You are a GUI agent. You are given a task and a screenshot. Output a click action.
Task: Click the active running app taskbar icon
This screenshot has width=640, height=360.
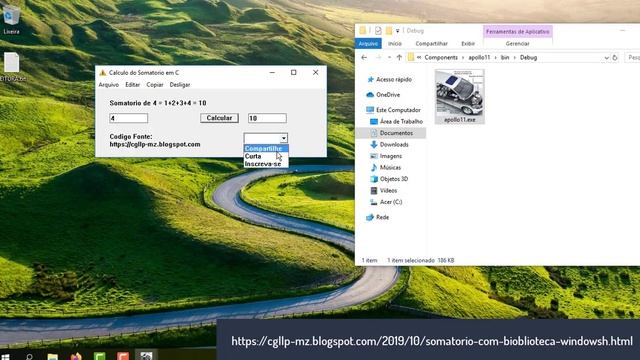(x=146, y=356)
